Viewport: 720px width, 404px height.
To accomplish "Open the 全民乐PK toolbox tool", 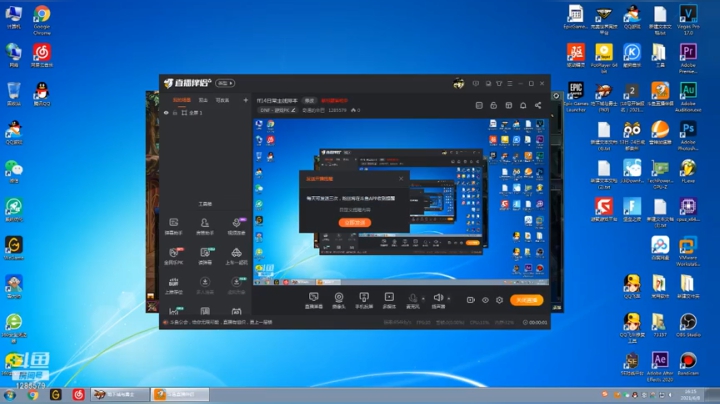I will [174, 256].
